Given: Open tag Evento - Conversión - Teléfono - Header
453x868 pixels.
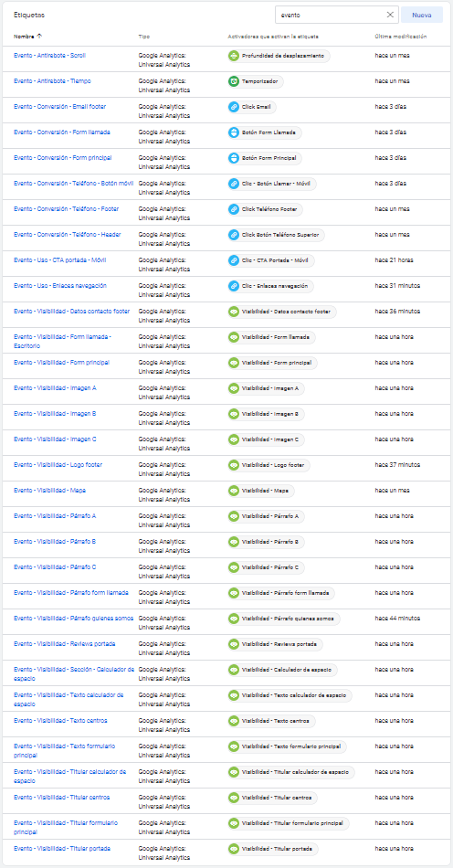Looking at the screenshot, I should click(x=68, y=234).
